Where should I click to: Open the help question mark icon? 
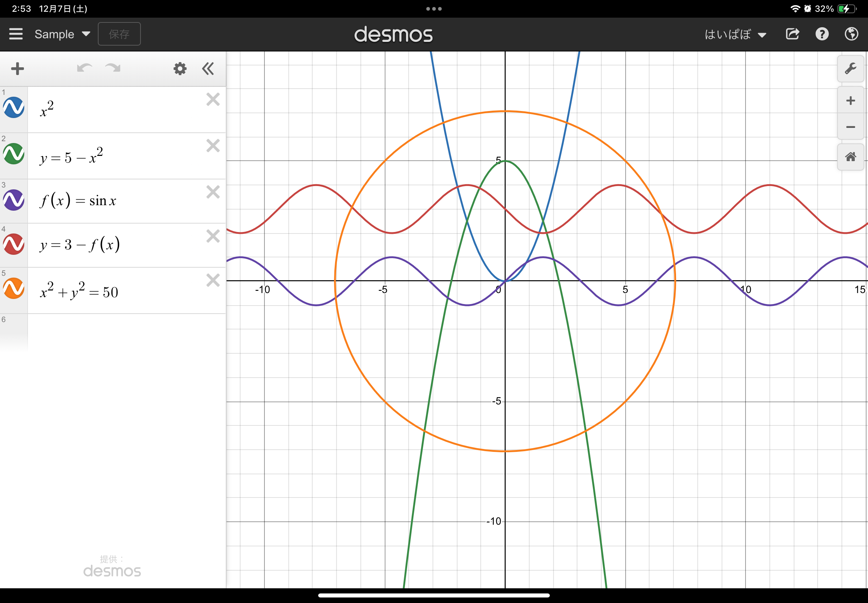822,34
